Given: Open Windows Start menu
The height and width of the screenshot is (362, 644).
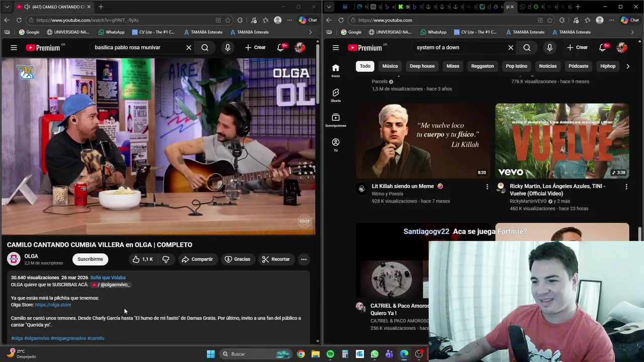Looking at the screenshot, I should (211, 354).
